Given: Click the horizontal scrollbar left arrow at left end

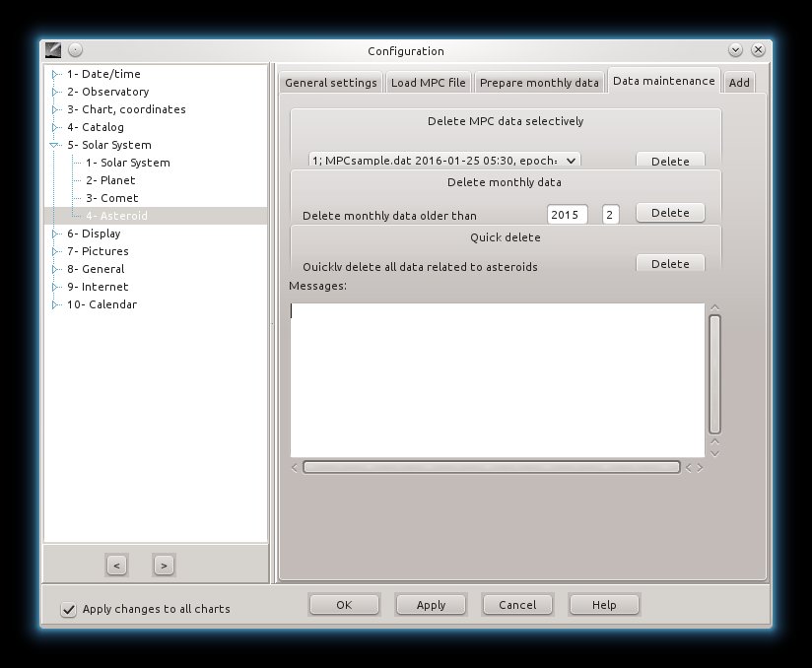Looking at the screenshot, I should pyautogui.click(x=295, y=468).
